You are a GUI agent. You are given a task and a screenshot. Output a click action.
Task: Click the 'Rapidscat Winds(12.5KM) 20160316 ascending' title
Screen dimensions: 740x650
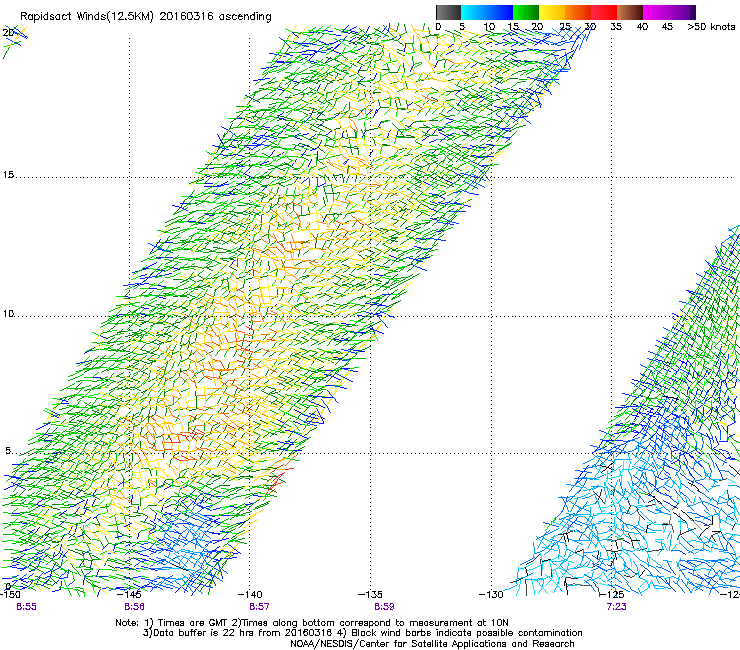(x=146, y=17)
